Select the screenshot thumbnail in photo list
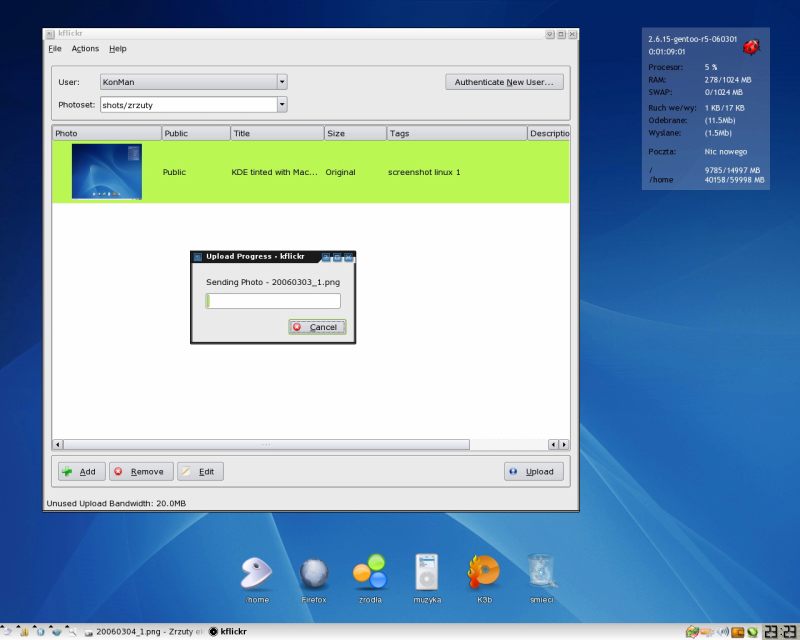 click(x=107, y=171)
